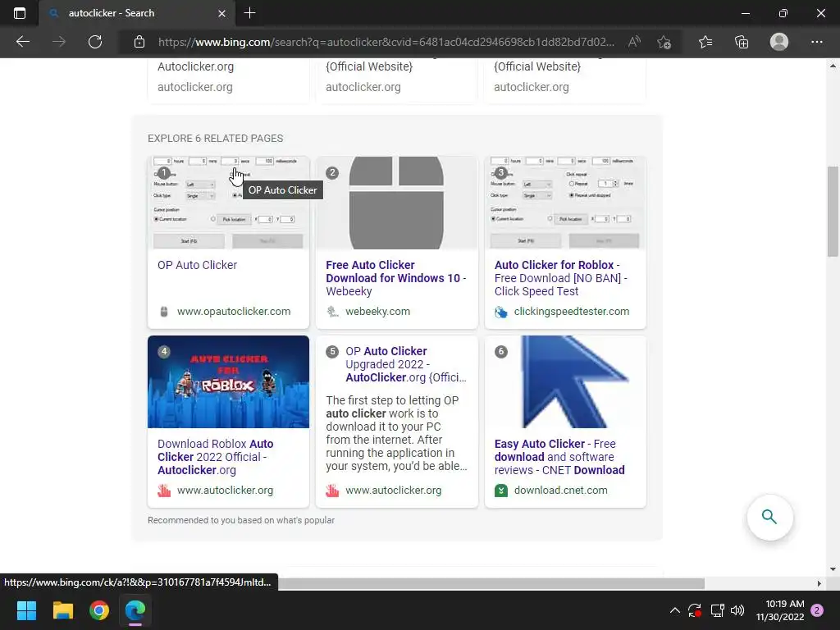
Task: Click the webeeky.com favicon icon
Action: pos(333,312)
